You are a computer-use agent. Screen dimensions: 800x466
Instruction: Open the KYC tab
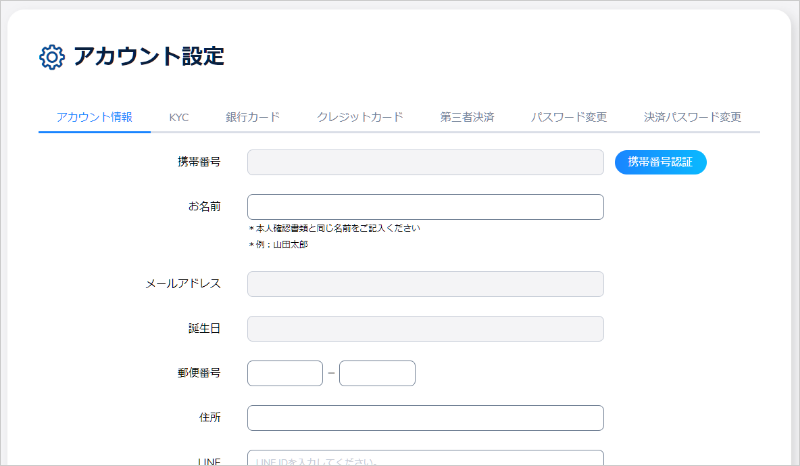click(179, 117)
